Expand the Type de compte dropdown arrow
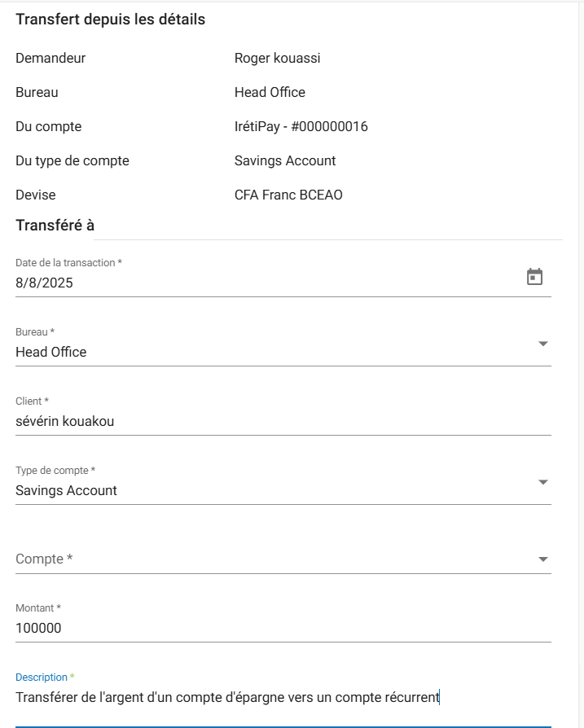Image resolution: width=584 pixels, height=728 pixels. pos(542,482)
